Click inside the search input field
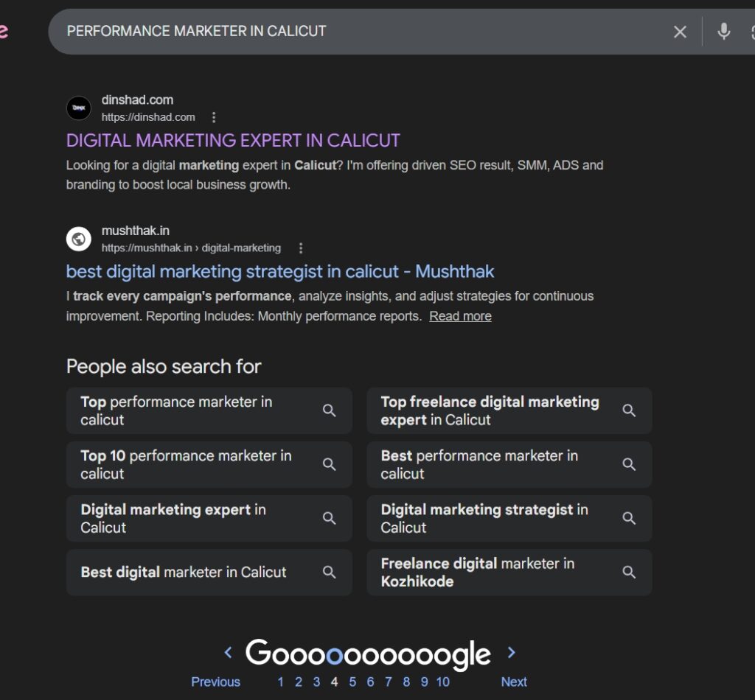Screen dimensions: 755x700 [x=295, y=31]
